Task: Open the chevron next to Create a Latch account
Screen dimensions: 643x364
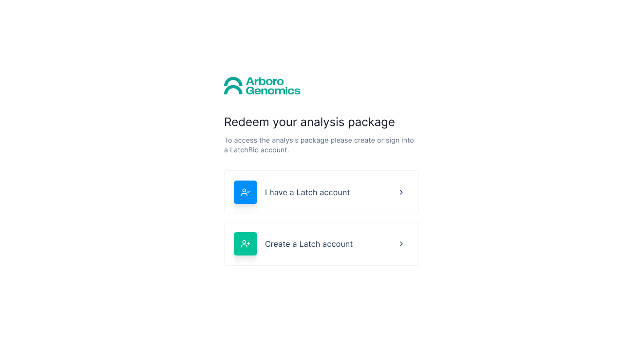Action: point(401,244)
